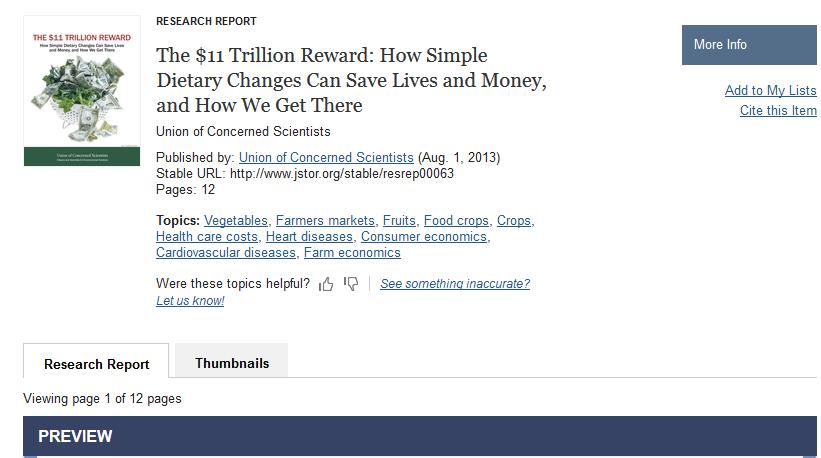Screen dimensions: 821x458
Task: Switch to the Thumbnails tab
Action: pyautogui.click(x=232, y=363)
